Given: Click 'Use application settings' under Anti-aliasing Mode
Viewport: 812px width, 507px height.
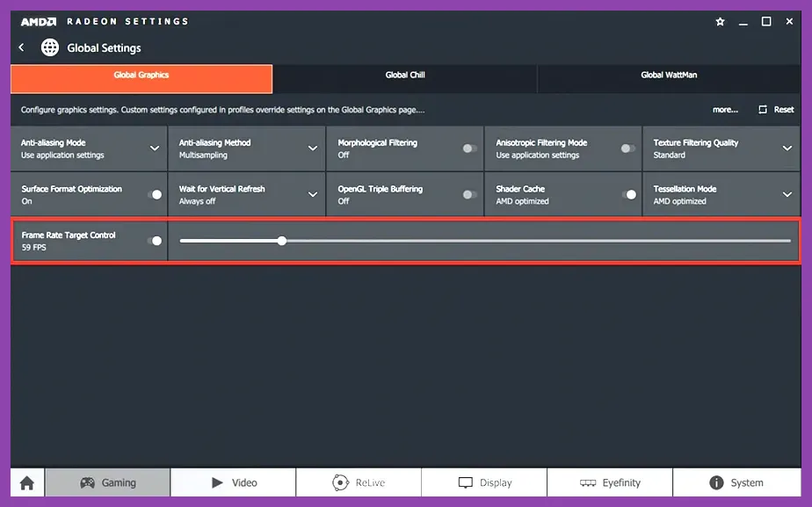Looking at the screenshot, I should [62, 155].
